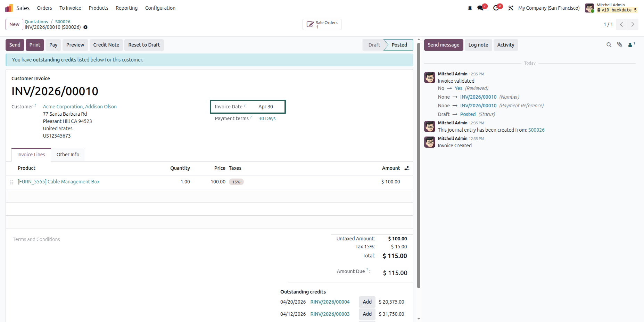Click Reset to Draft
644x322 pixels.
tap(144, 45)
